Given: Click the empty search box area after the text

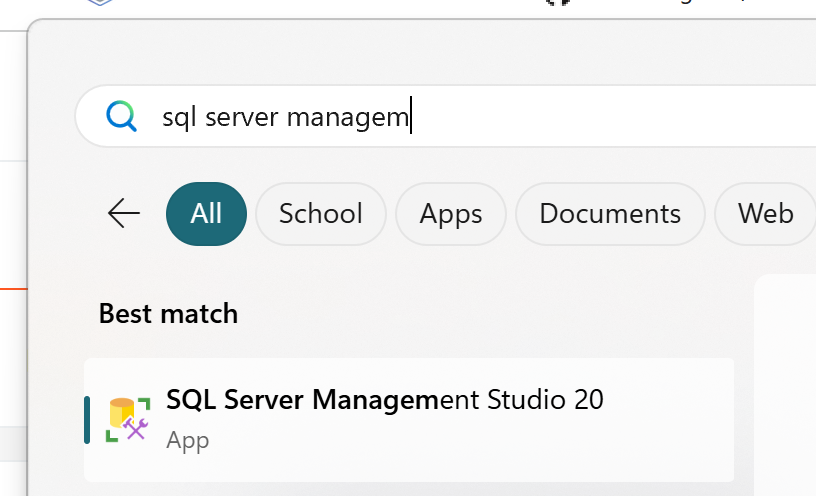Looking at the screenshot, I should [620, 117].
